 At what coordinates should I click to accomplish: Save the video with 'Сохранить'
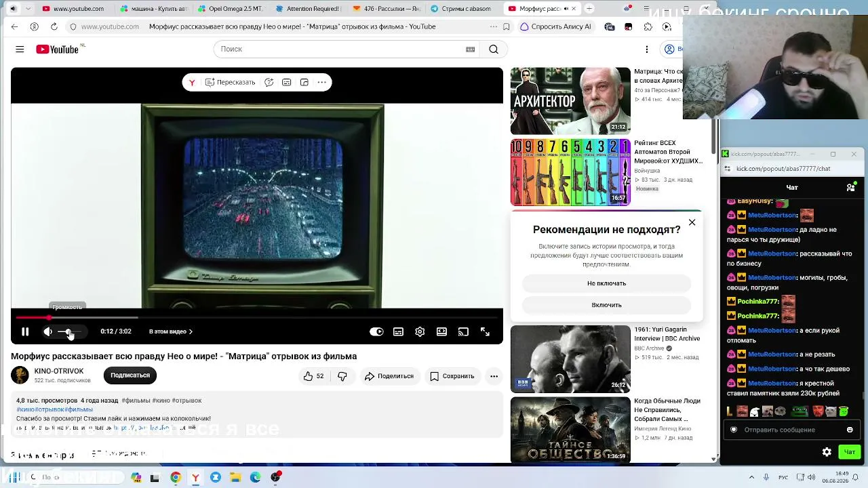452,376
